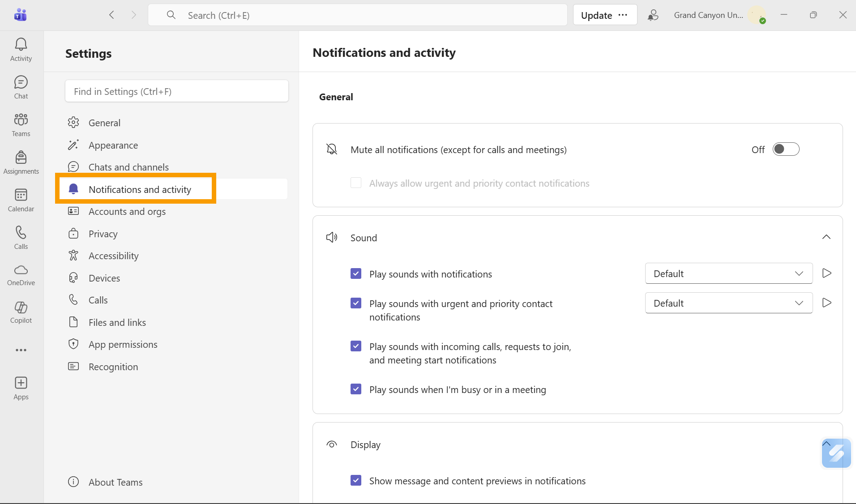Preview the notification sound with play button
The image size is (856, 504).
pyautogui.click(x=826, y=273)
